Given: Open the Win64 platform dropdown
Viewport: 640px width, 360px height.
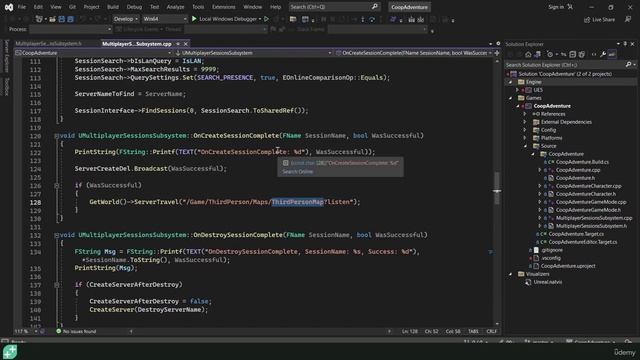Looking at the screenshot, I should 164,19.
